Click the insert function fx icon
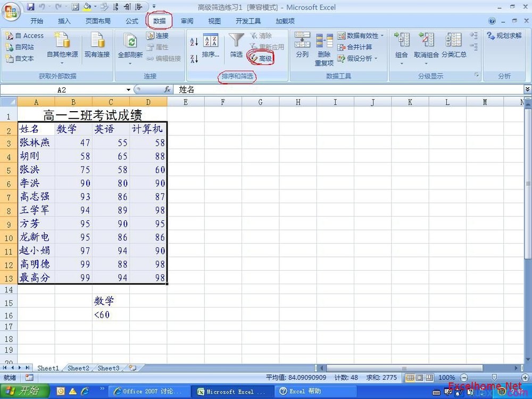 point(167,89)
